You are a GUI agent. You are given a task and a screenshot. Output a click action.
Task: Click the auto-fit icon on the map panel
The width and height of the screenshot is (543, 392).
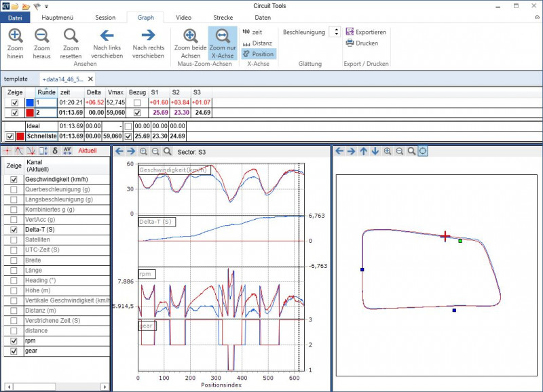(423, 152)
